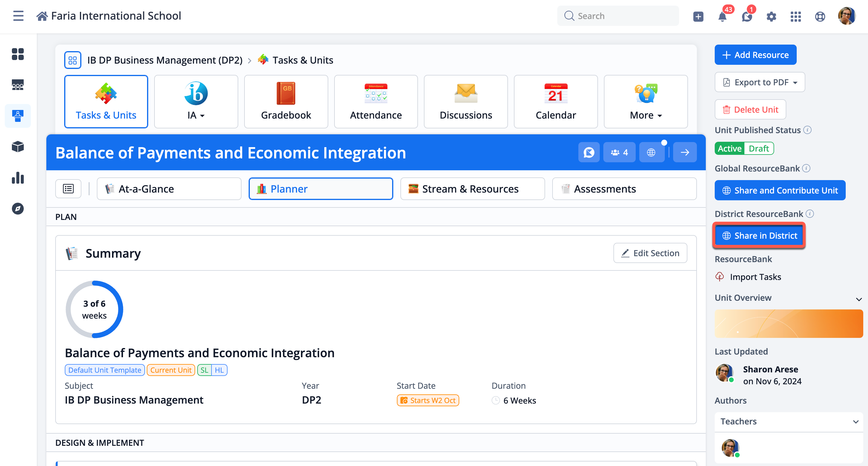Switch to the Stream & Resources tab
This screenshot has height=466, width=868.
(x=472, y=189)
